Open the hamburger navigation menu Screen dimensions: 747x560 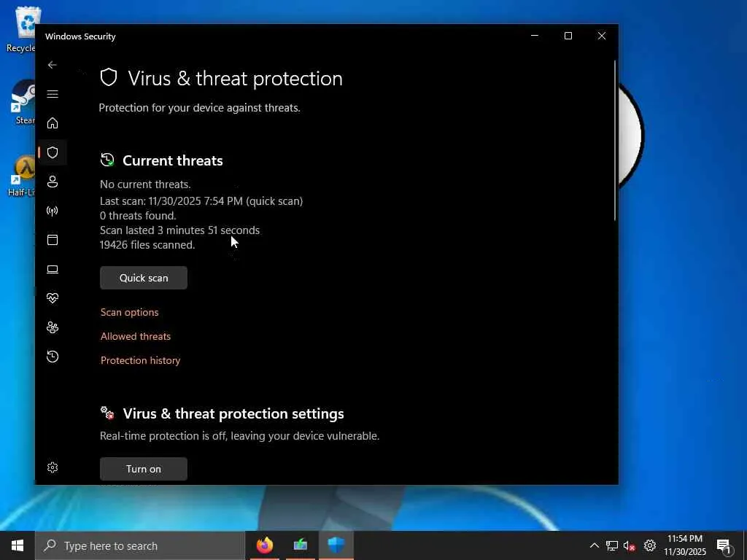click(x=53, y=94)
